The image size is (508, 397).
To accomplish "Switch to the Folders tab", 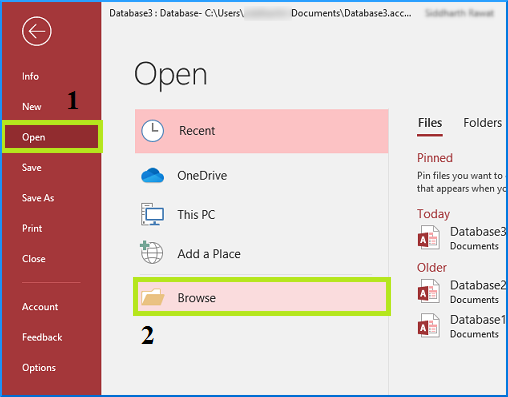I will tap(482, 123).
